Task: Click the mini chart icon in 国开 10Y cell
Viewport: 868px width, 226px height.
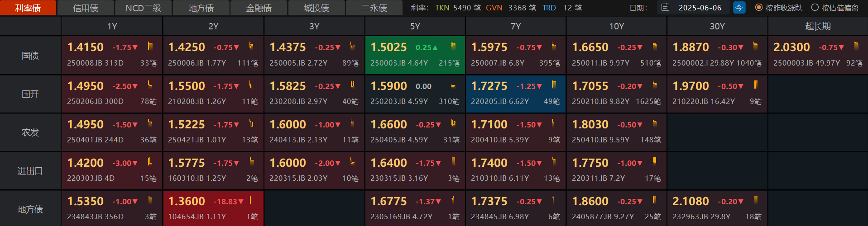Action: tap(654, 85)
